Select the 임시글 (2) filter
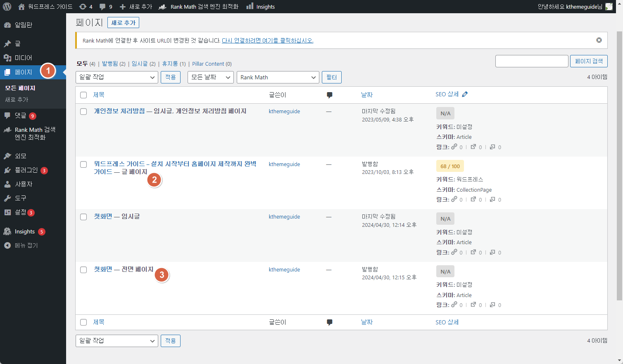This screenshot has height=364, width=623. coord(143,64)
